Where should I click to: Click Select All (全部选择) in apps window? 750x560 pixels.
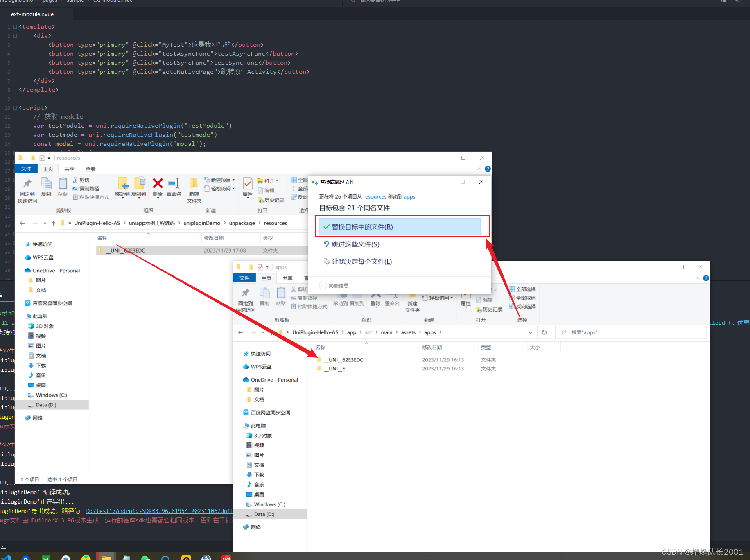pyautogui.click(x=522, y=289)
